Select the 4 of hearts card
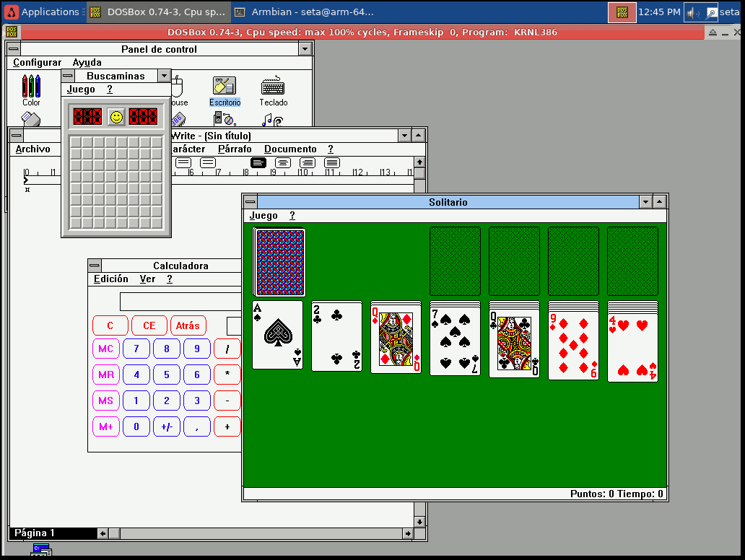Viewport: 745px width, 560px height. pos(632,347)
